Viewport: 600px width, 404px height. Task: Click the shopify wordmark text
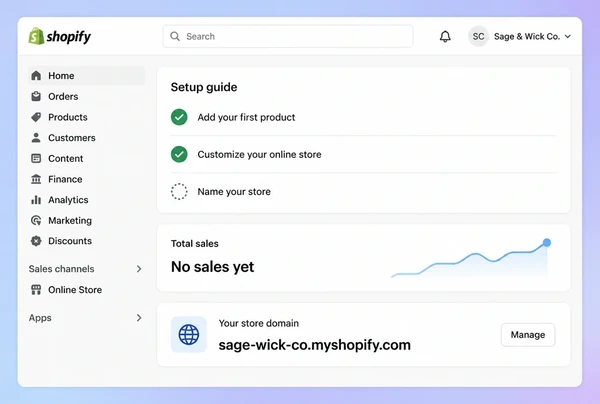(69, 37)
